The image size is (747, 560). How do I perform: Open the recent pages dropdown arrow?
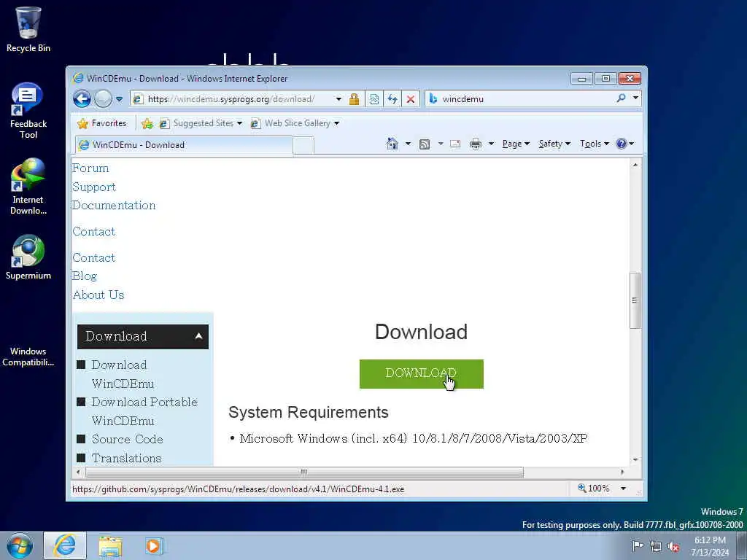(119, 99)
